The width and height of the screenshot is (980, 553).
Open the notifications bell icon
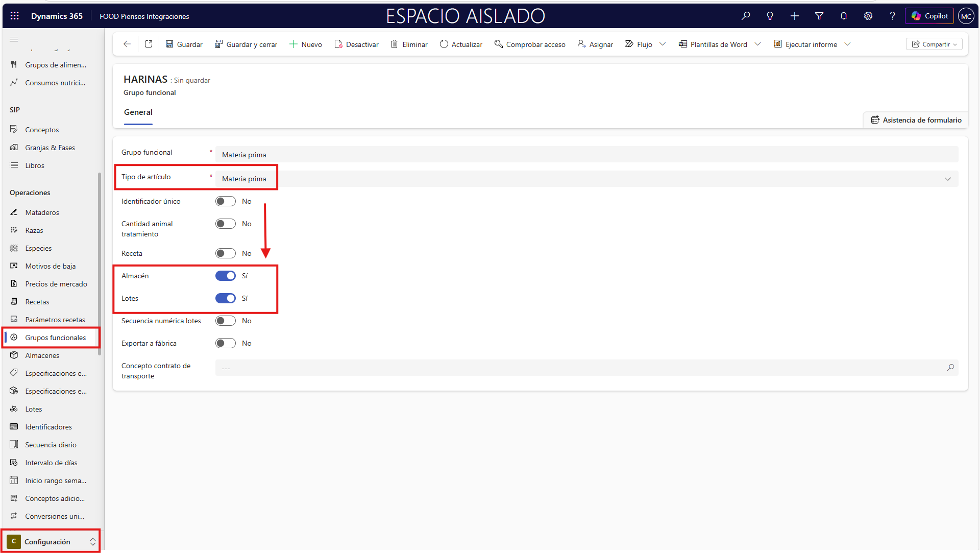click(x=844, y=16)
